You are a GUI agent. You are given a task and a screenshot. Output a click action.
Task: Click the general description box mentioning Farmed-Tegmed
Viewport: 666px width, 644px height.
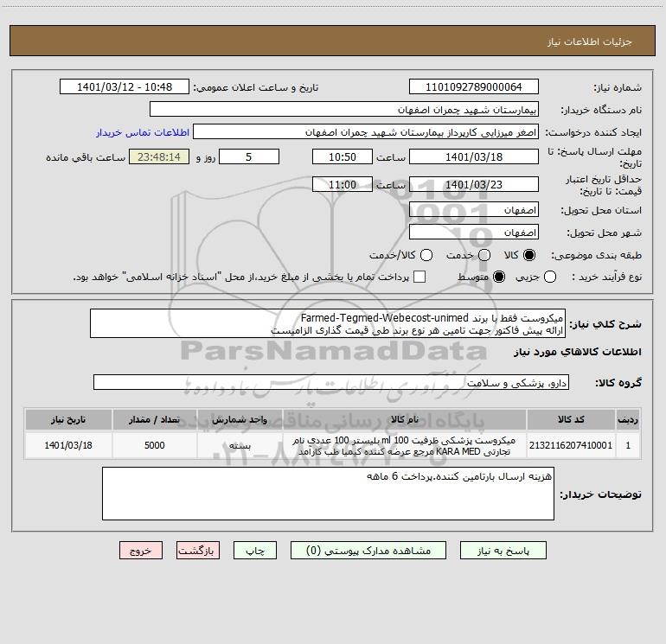coord(328,323)
